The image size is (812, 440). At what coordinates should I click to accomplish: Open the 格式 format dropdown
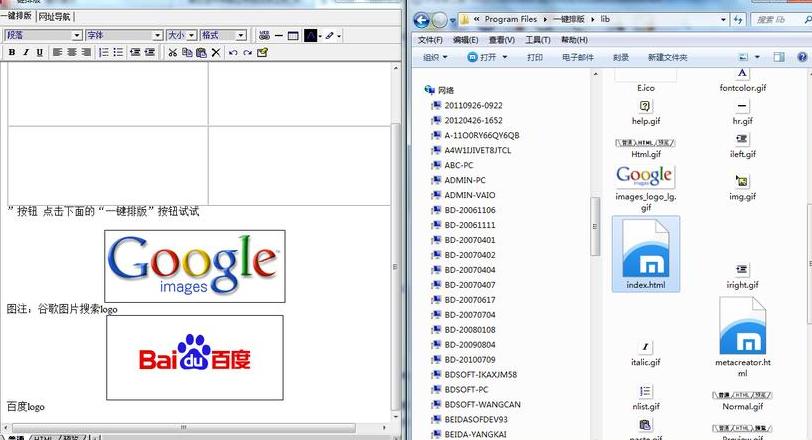coord(223,35)
